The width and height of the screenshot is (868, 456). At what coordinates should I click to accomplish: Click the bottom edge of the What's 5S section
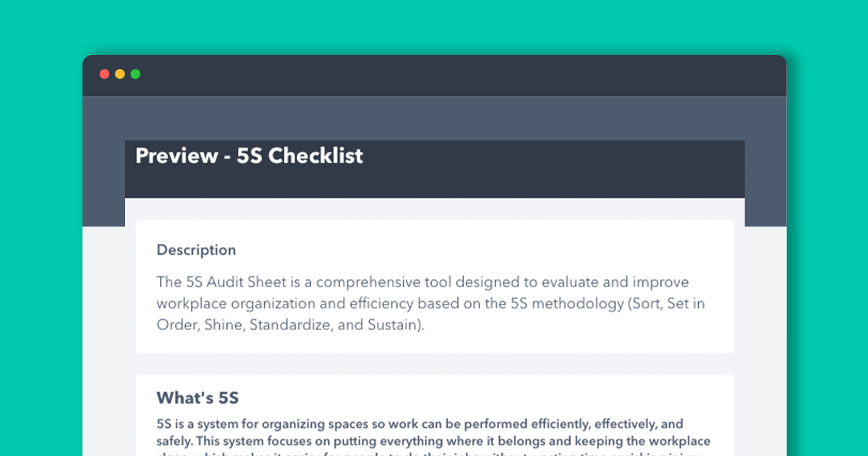pos(434,454)
